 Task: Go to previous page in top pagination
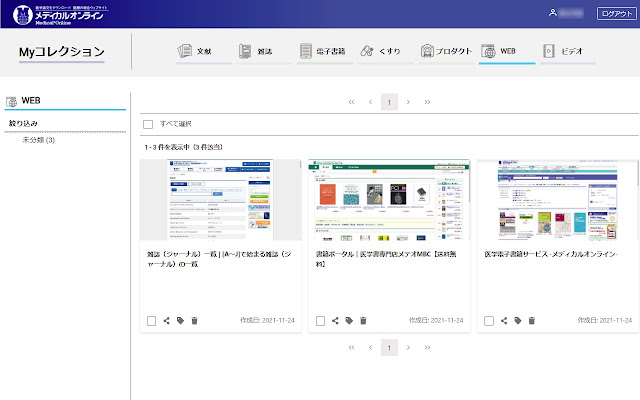tap(370, 102)
